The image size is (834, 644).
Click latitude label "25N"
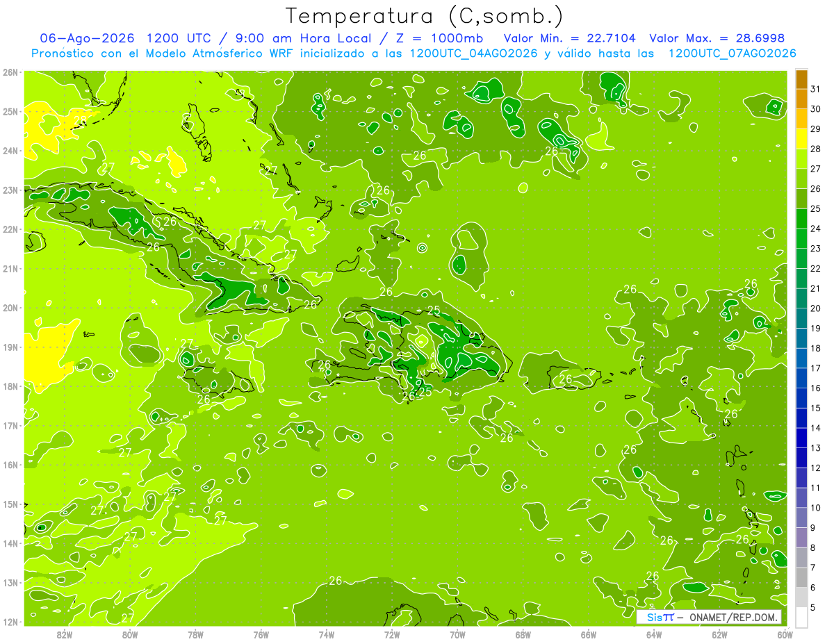coord(10,112)
